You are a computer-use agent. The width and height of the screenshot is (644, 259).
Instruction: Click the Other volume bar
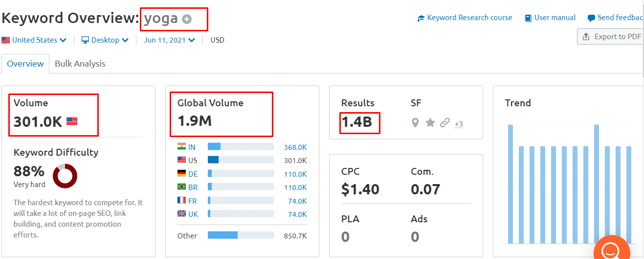pos(241,235)
